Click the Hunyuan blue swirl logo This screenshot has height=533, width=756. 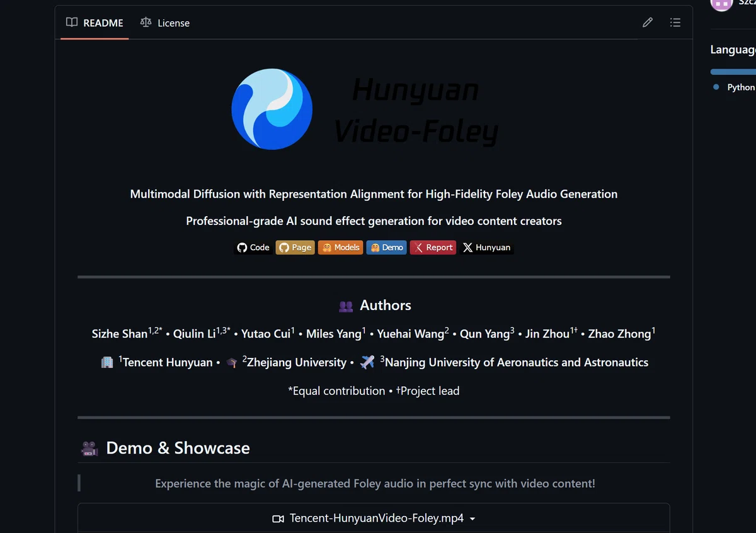(x=272, y=109)
